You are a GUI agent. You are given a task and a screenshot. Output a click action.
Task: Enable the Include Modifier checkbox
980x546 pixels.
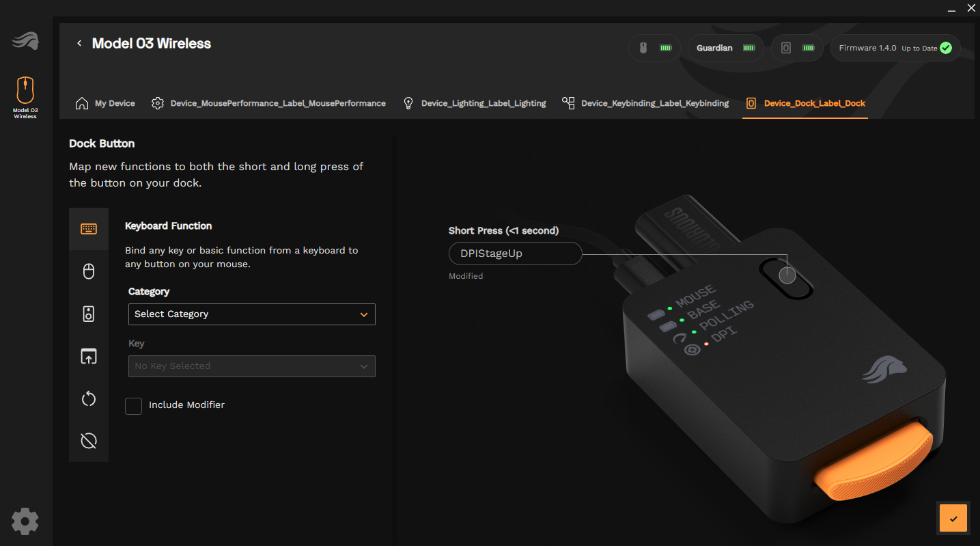(x=134, y=406)
